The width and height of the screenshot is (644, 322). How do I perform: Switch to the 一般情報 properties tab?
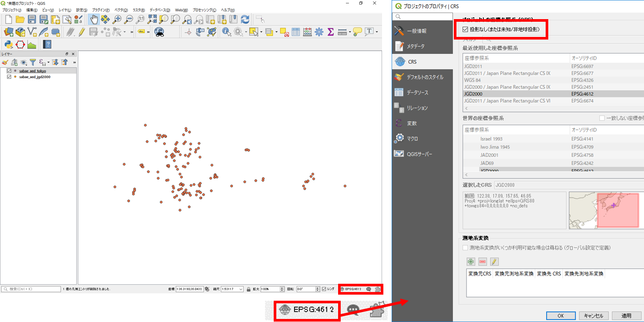[x=422, y=31]
